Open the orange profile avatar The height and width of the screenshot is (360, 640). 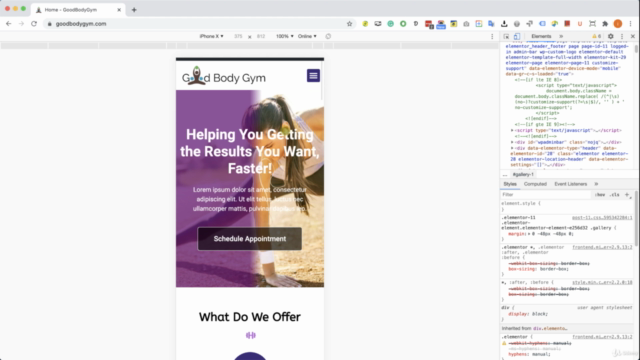[618, 24]
